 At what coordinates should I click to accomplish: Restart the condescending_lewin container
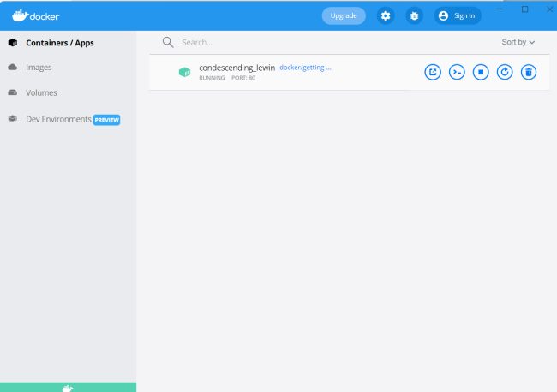tap(505, 73)
